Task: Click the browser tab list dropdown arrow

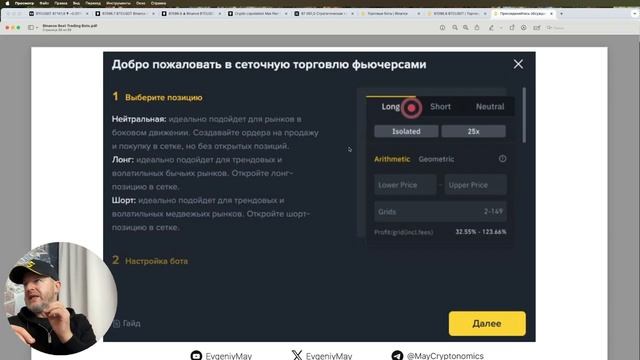Action: click(635, 13)
